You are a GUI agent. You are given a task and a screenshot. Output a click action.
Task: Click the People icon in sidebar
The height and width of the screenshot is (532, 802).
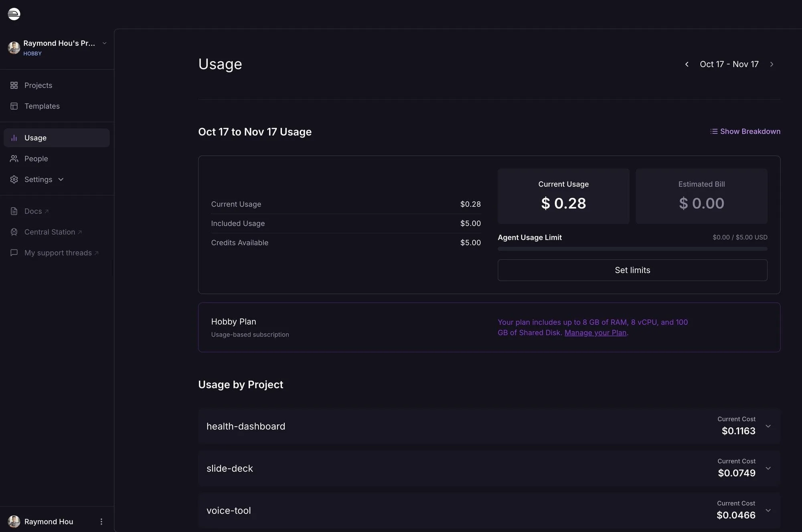click(14, 159)
